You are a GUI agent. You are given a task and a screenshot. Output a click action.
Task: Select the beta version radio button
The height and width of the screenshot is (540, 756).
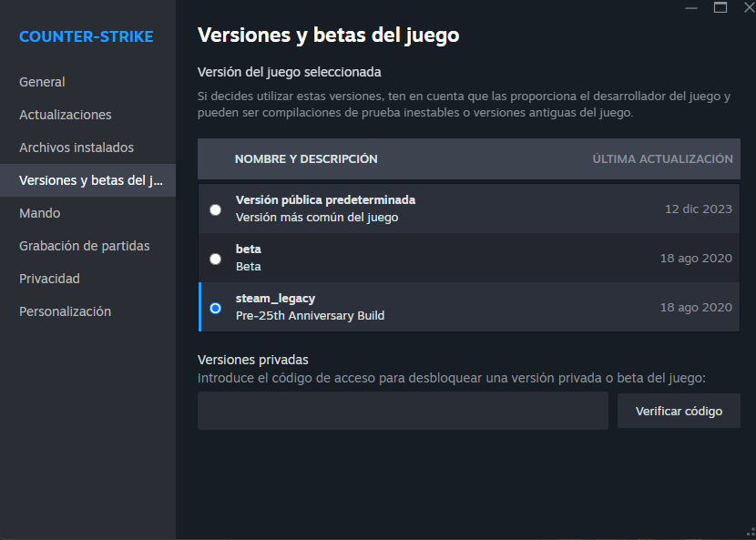216,259
